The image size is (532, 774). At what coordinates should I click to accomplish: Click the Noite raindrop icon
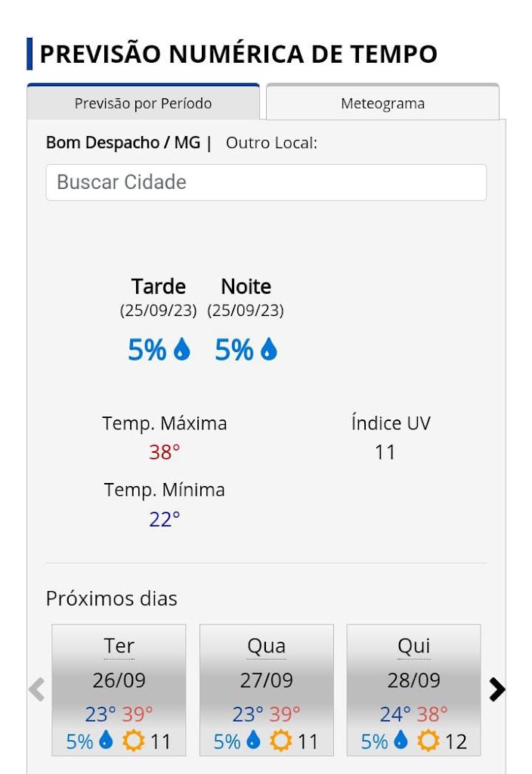click(x=269, y=349)
